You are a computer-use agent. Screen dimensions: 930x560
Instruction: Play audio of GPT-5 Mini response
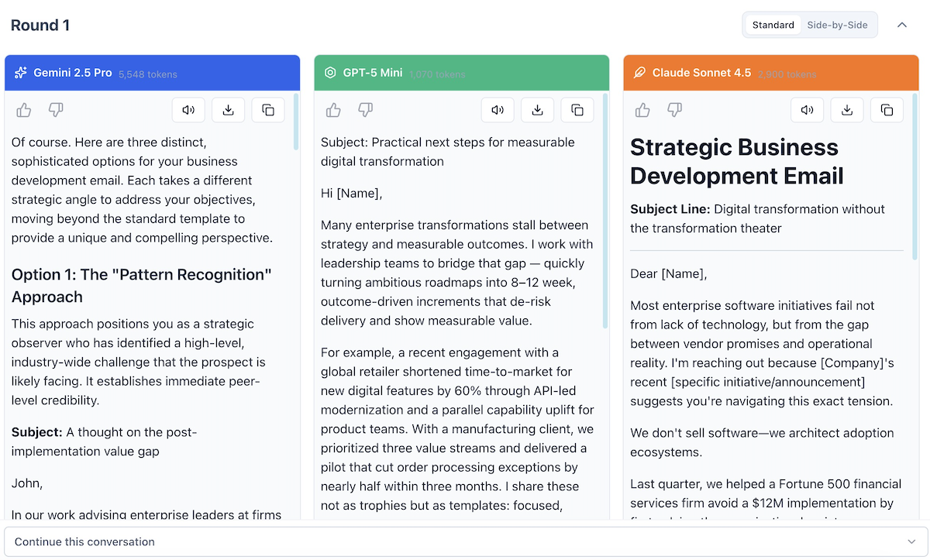coord(498,110)
